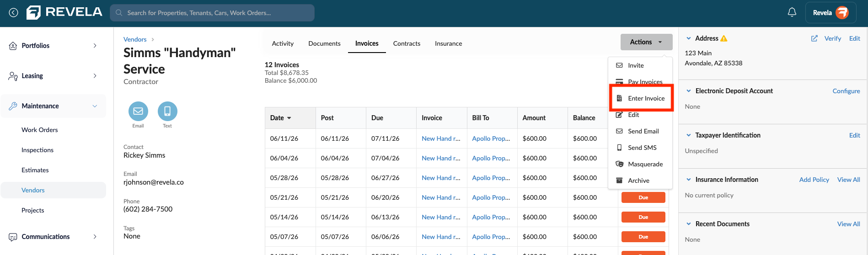Screen dimensions: 868x255
Task: Click the Text vendor phone icon
Action: (167, 111)
